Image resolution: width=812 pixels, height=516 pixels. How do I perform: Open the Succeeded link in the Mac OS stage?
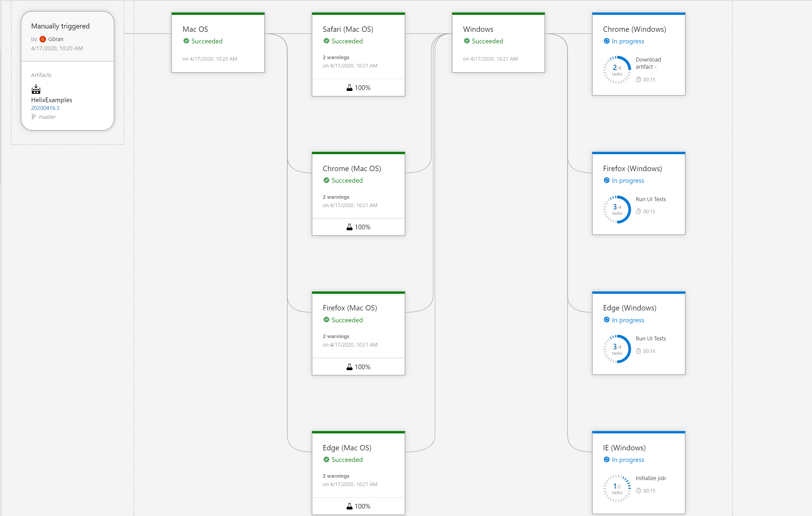[x=207, y=41]
